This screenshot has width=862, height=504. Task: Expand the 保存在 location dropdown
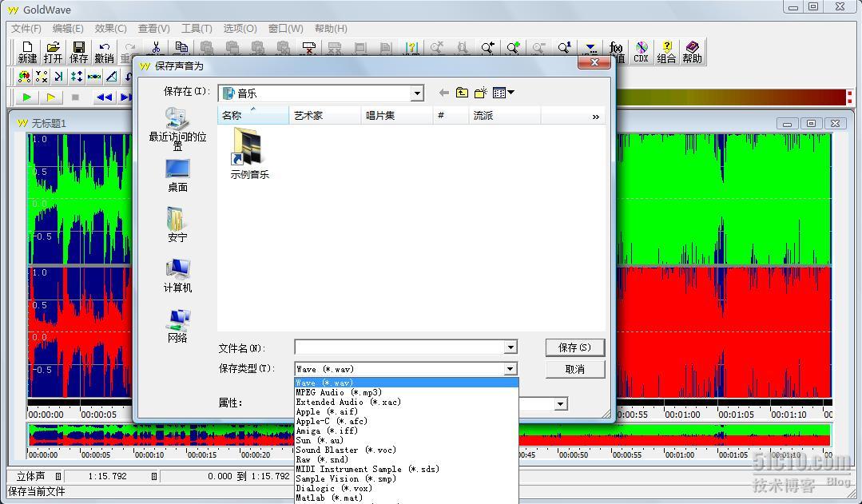[x=417, y=93]
